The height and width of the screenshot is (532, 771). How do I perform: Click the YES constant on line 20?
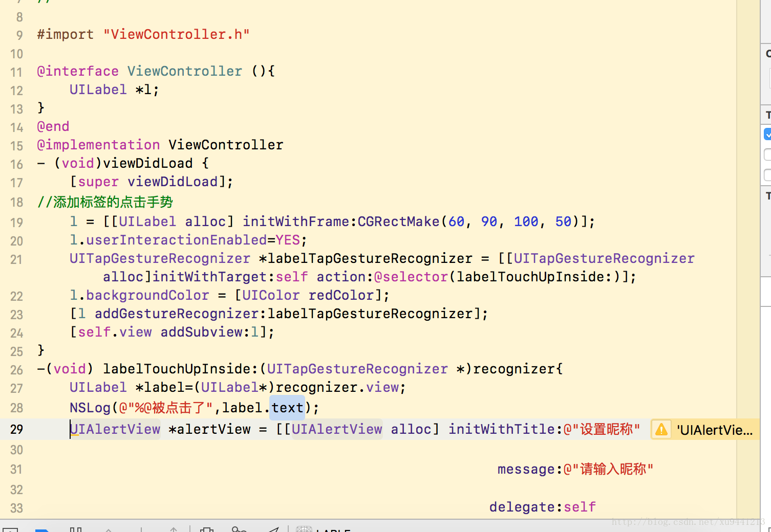click(288, 240)
